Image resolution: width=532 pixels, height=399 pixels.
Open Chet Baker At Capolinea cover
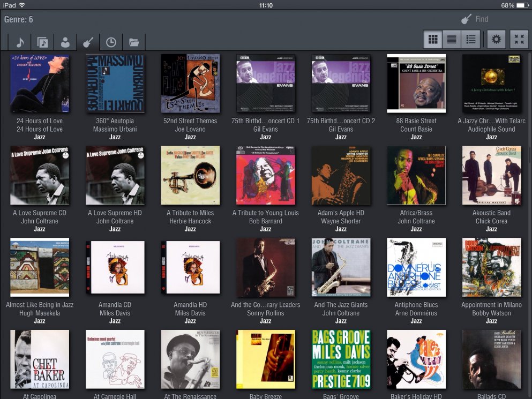tap(40, 359)
